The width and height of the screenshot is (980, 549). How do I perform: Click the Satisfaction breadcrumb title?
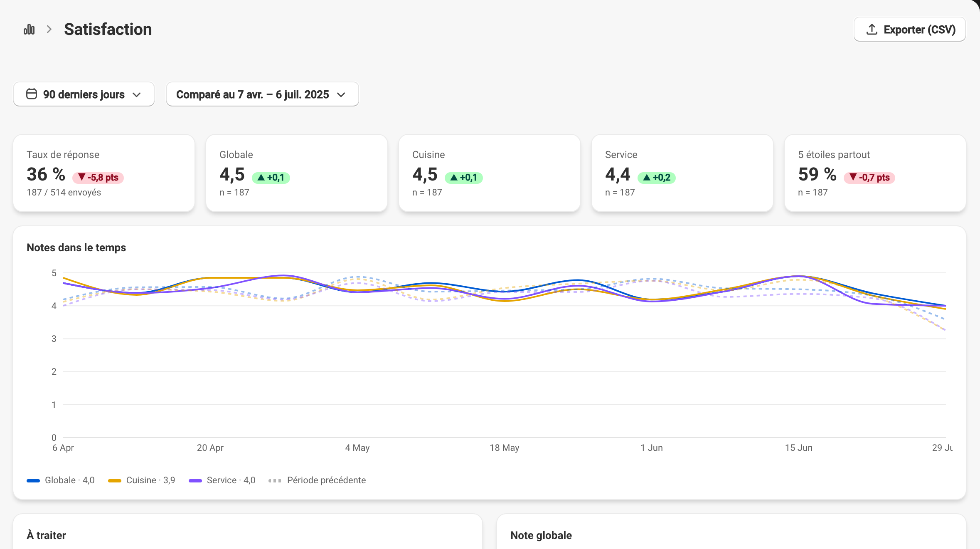pos(108,30)
